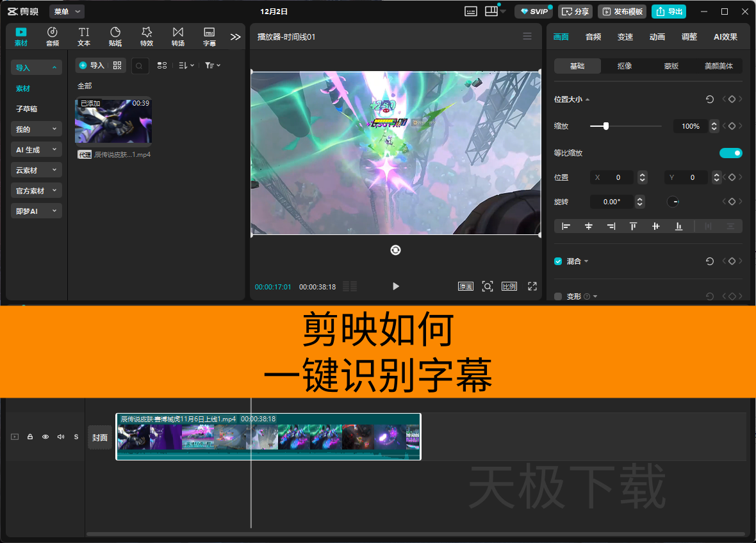Expand the AI 生成 section
The width and height of the screenshot is (756, 543).
37,150
